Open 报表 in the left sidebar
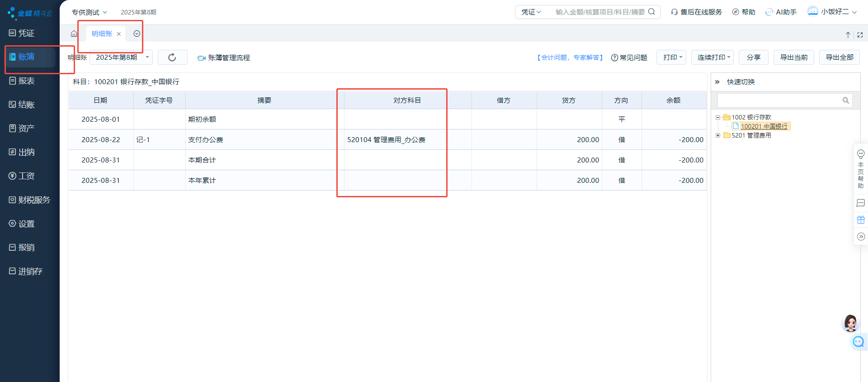The height and width of the screenshot is (382, 868). click(26, 81)
